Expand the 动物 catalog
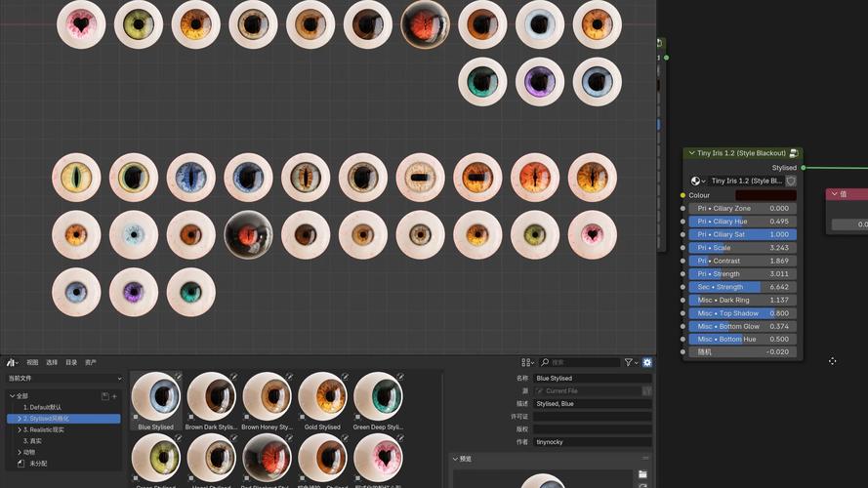 click(20, 453)
